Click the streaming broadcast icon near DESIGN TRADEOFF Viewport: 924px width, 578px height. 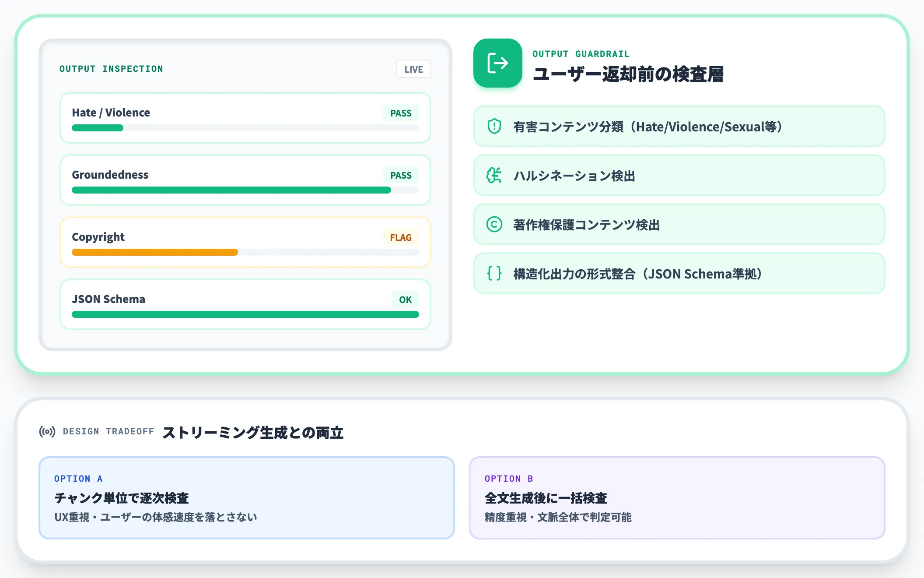click(47, 432)
